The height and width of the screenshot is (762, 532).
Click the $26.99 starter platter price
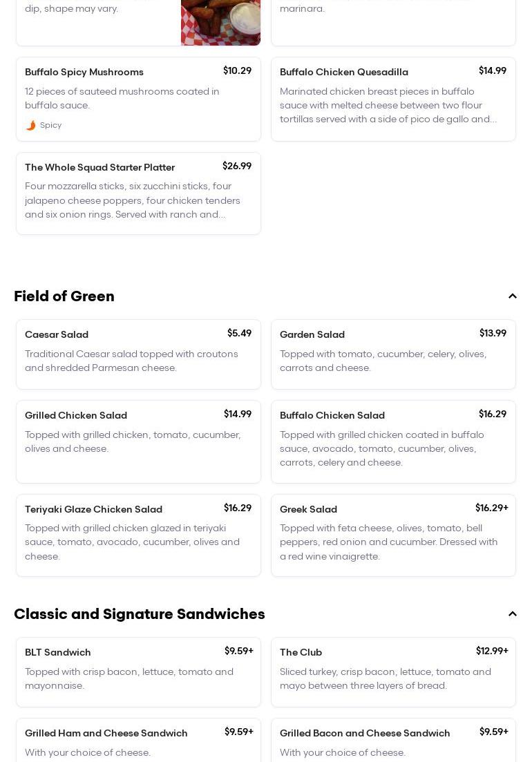point(237,166)
